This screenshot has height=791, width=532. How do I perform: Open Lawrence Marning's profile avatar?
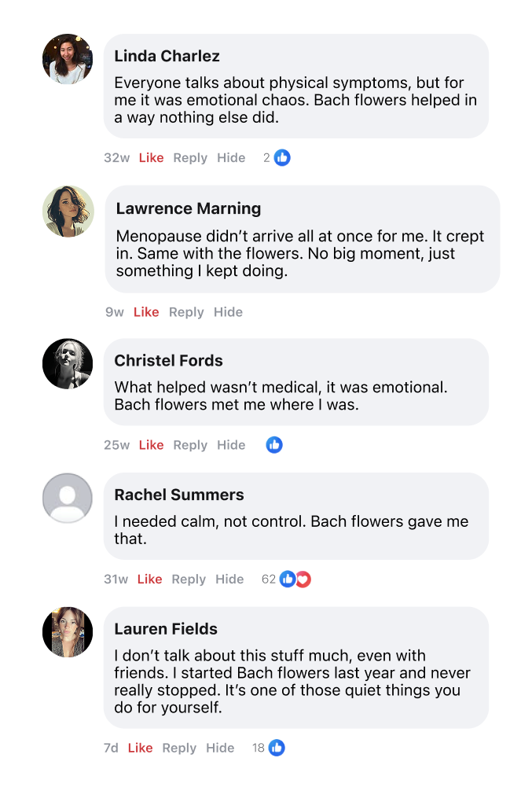pos(68,212)
